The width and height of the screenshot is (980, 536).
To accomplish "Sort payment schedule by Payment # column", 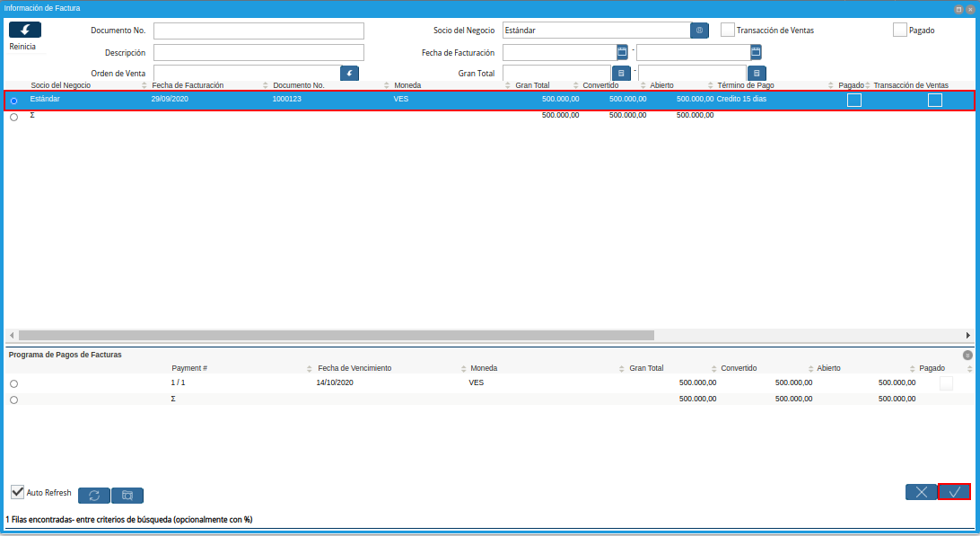I will 189,368.
